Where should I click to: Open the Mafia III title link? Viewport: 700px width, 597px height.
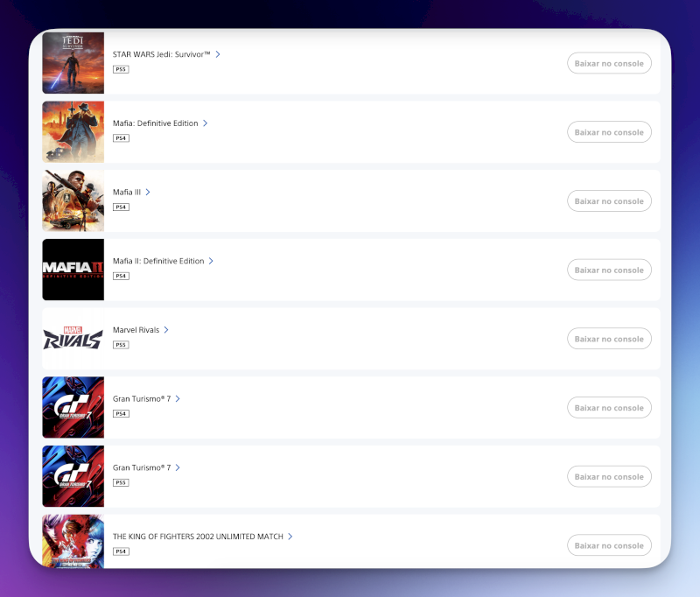click(127, 192)
